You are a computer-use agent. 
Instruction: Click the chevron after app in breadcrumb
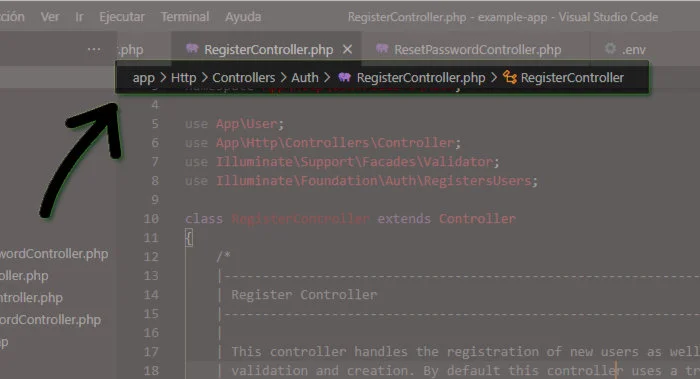click(x=163, y=78)
